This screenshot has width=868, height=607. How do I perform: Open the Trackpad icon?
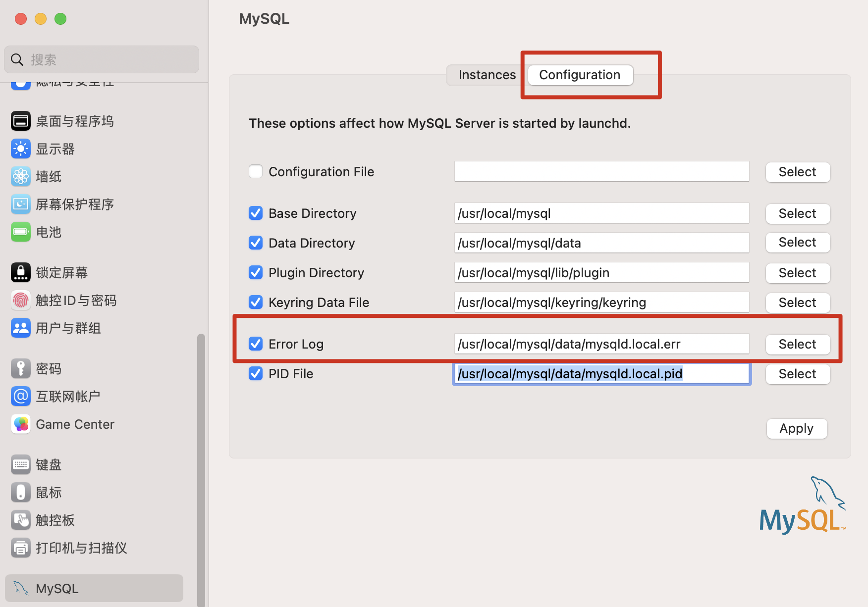point(21,520)
